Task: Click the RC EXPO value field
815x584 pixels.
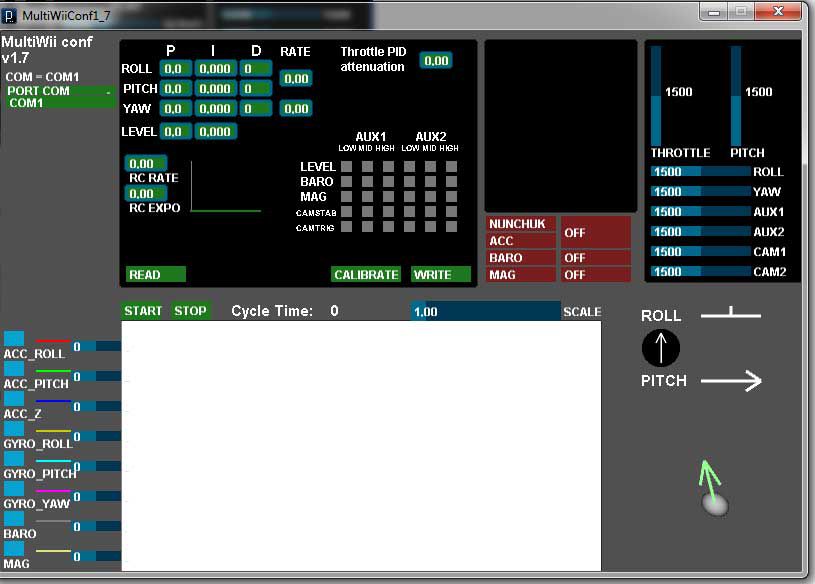Action: click(146, 194)
